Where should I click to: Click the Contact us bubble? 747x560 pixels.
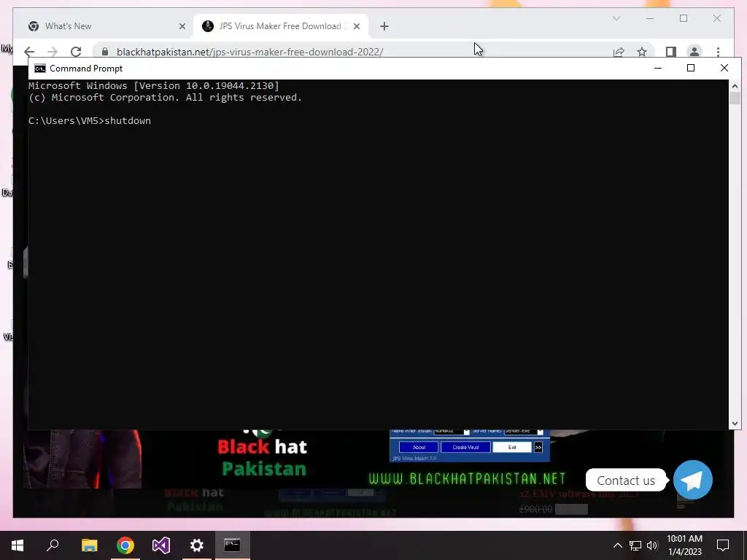click(625, 481)
